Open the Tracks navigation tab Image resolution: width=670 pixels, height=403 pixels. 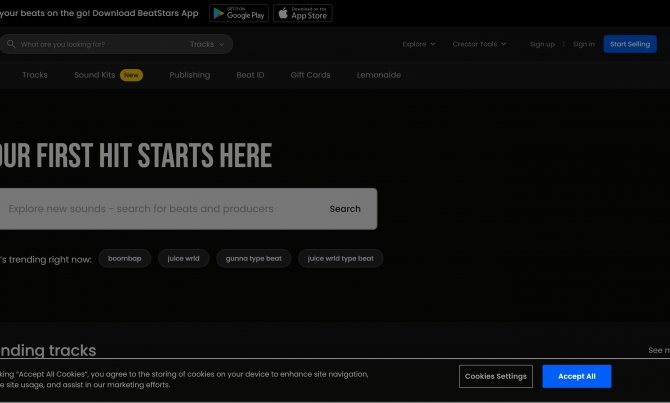pyautogui.click(x=35, y=75)
